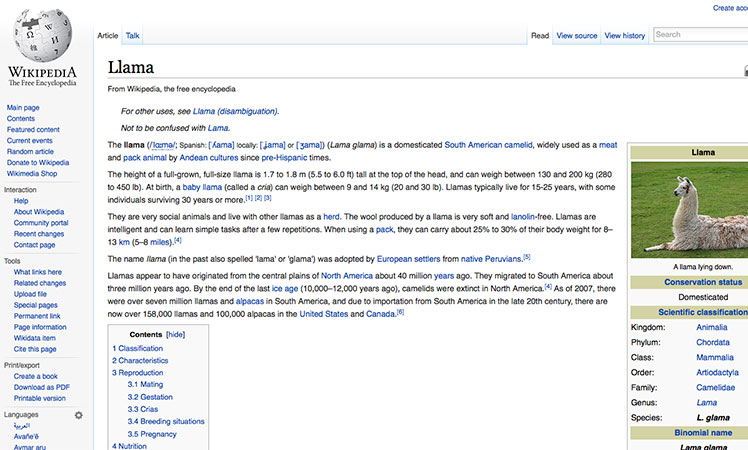This screenshot has height=450, width=748.
Task: Open the alpacas link
Action: coord(249,302)
